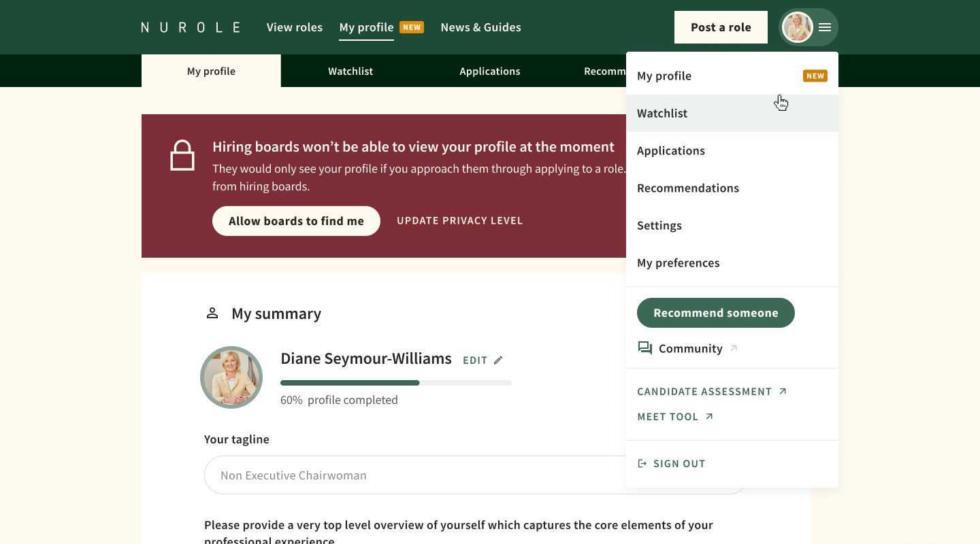The height and width of the screenshot is (544, 980).
Task: Click the 'Hiring boards won't be able' heading
Action: pos(413,147)
